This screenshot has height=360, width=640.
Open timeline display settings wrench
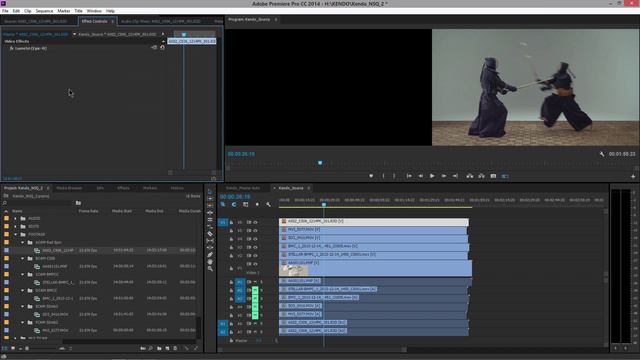click(x=268, y=204)
